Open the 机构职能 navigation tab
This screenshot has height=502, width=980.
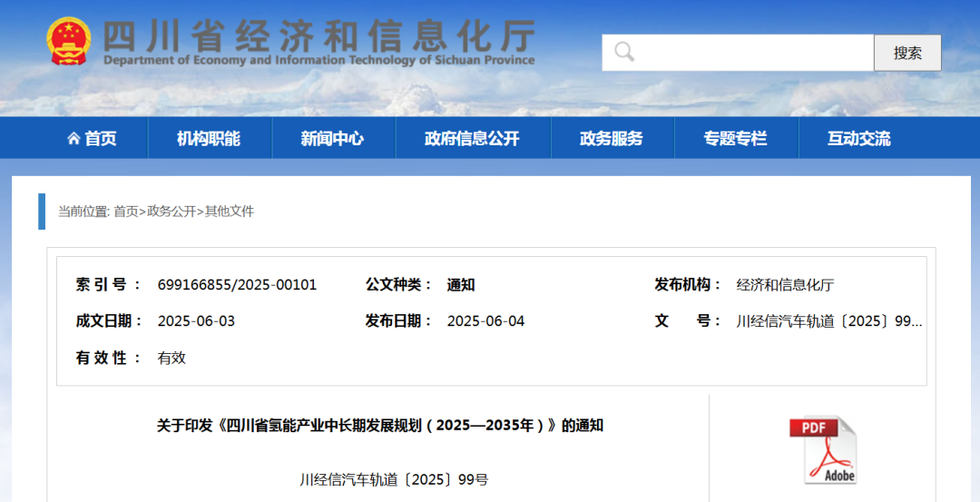tap(209, 138)
